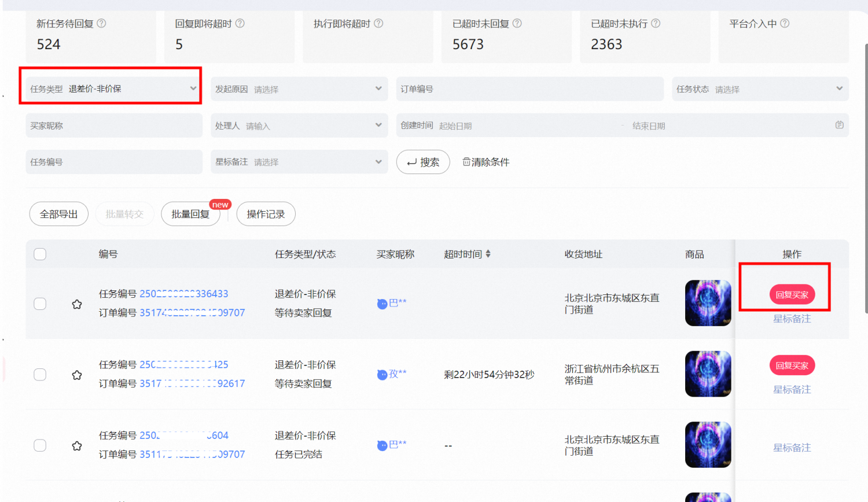This screenshot has height=502, width=868.
Task: Click the 搜索 button
Action: point(423,162)
